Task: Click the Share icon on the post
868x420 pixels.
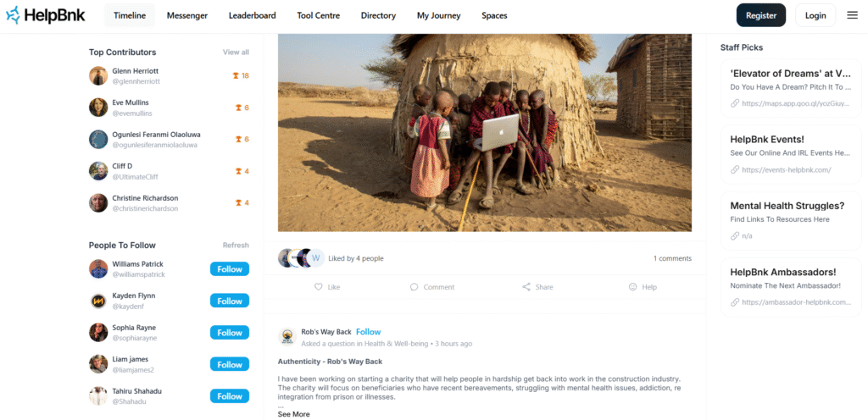Action: [x=526, y=287]
